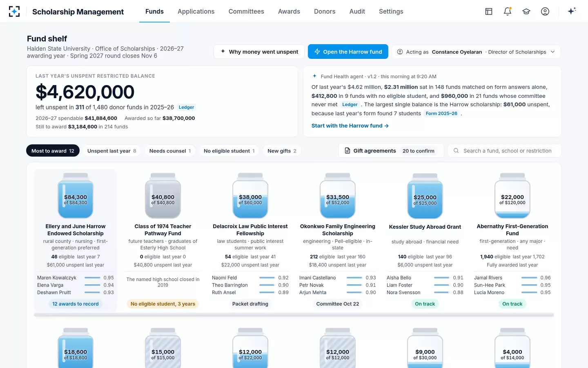Open the Applications tab

[196, 11]
